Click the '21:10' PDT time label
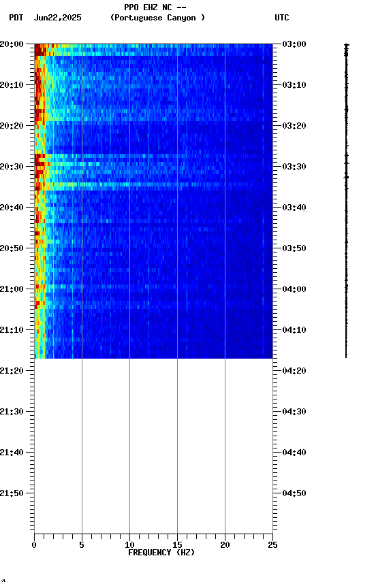 (x=12, y=330)
